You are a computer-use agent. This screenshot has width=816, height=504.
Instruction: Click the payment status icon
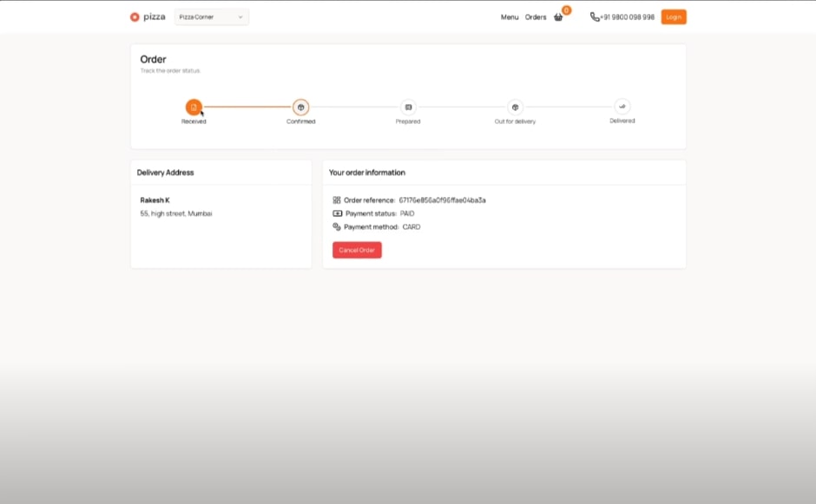(x=337, y=213)
